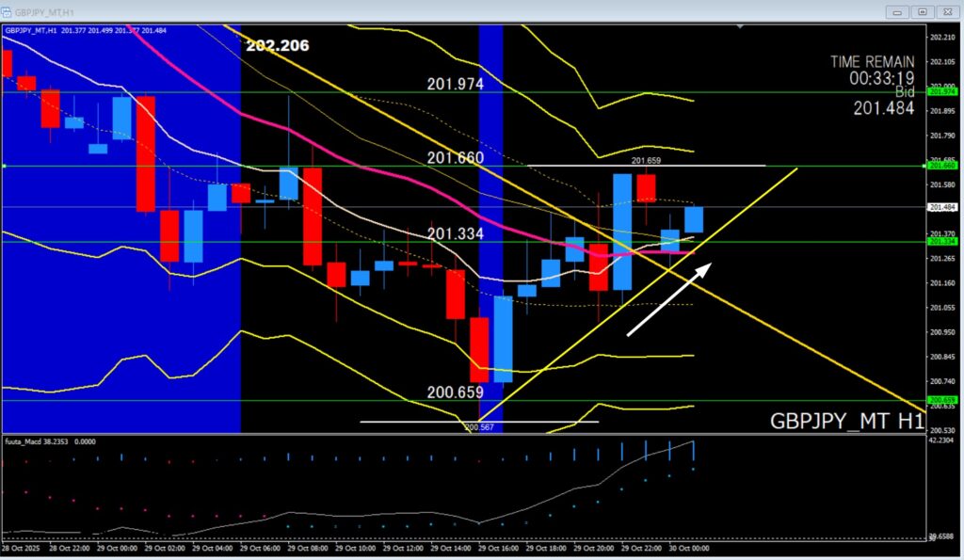Select the small 201.659 high price label

tap(646, 161)
